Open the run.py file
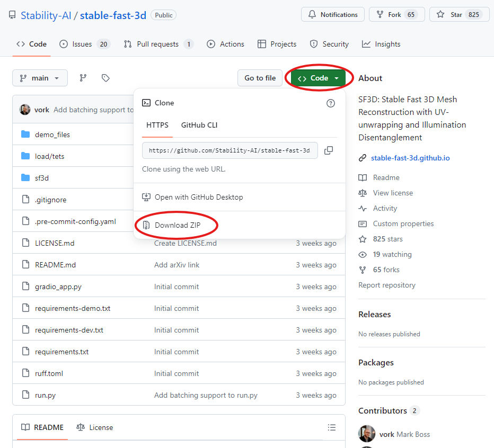The width and height of the screenshot is (494, 448). (x=45, y=395)
